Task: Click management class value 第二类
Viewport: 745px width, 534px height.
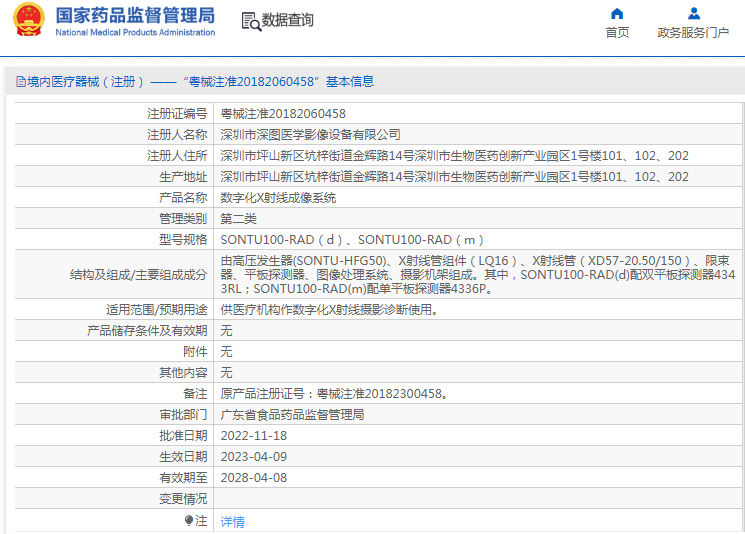Action: click(239, 219)
